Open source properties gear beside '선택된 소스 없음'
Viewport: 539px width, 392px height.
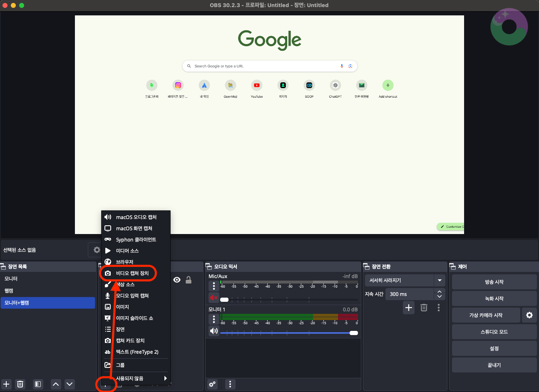point(97,250)
